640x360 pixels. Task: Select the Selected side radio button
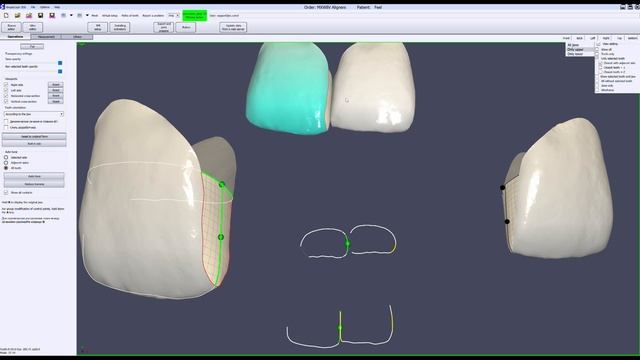tap(6, 157)
